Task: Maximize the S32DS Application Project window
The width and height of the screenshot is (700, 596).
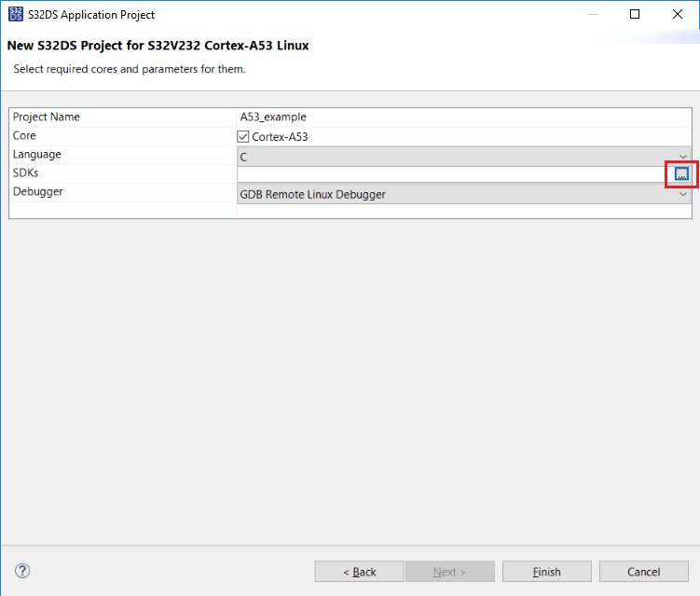Action: (x=635, y=14)
